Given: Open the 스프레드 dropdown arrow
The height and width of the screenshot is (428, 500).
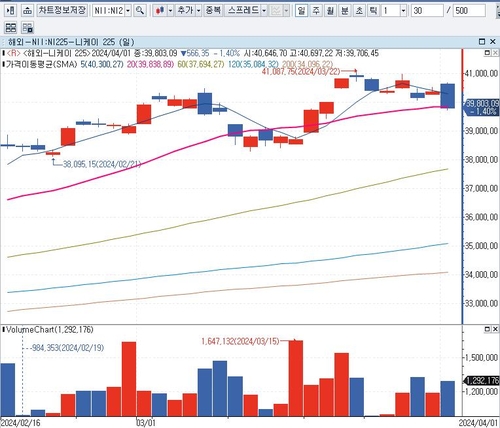Looking at the screenshot, I should (x=264, y=11).
